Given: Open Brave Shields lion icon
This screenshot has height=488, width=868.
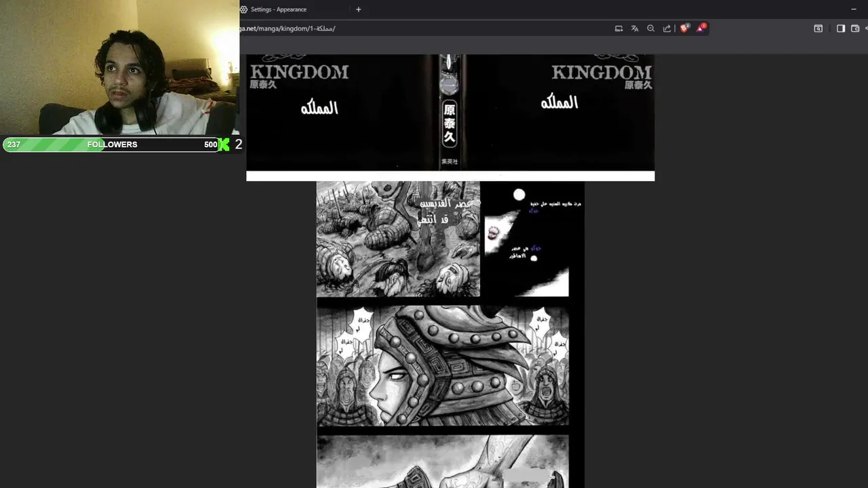Looking at the screenshot, I should tap(684, 28).
